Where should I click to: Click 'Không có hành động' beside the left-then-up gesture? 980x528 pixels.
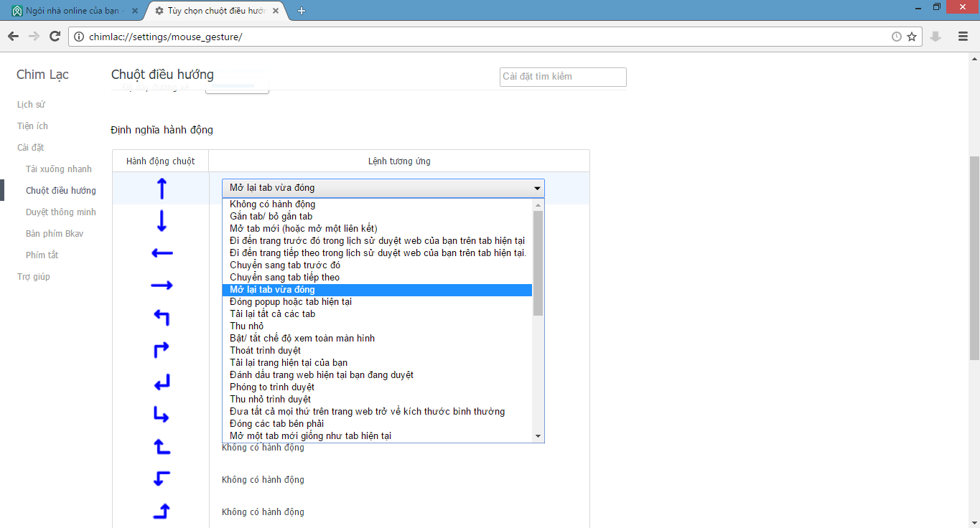tap(263, 448)
